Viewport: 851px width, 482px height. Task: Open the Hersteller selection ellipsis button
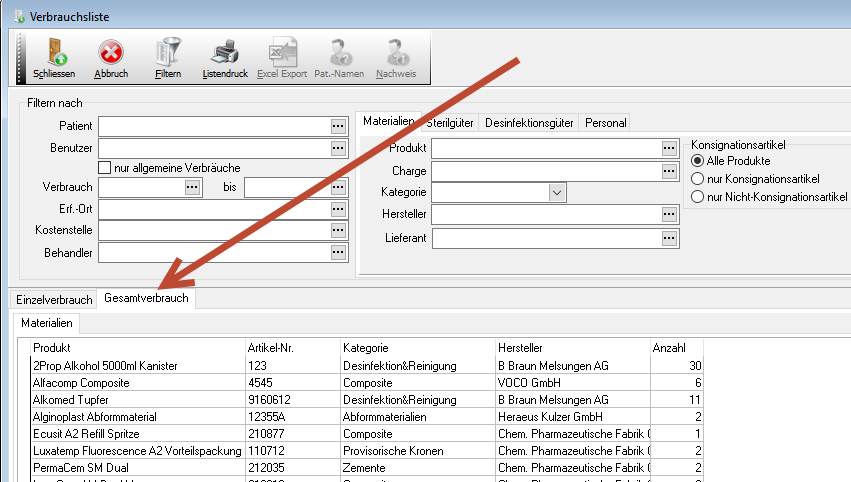pyautogui.click(x=669, y=214)
